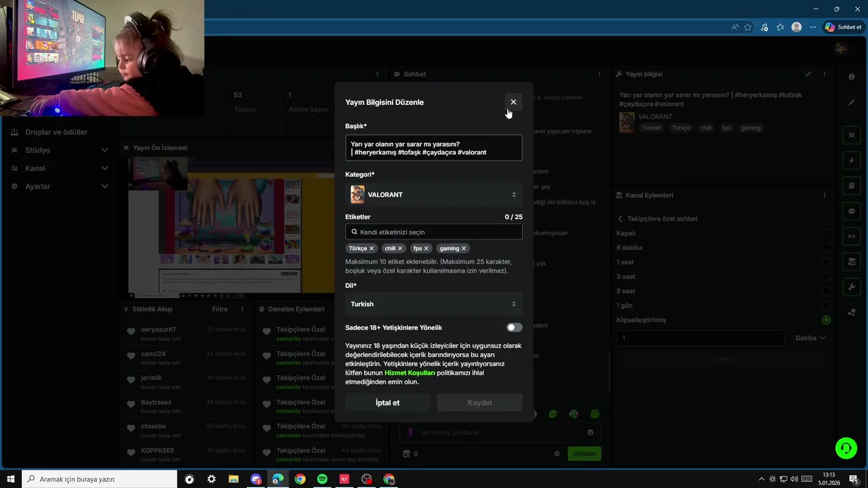Open browser profile avatar icon
The height and width of the screenshot is (488, 868).
(797, 27)
